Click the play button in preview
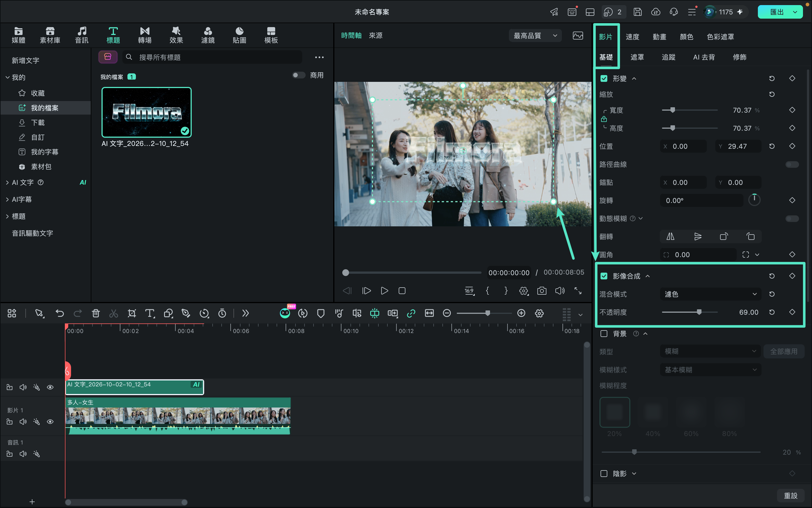Image resolution: width=812 pixels, height=508 pixels. [x=385, y=291]
